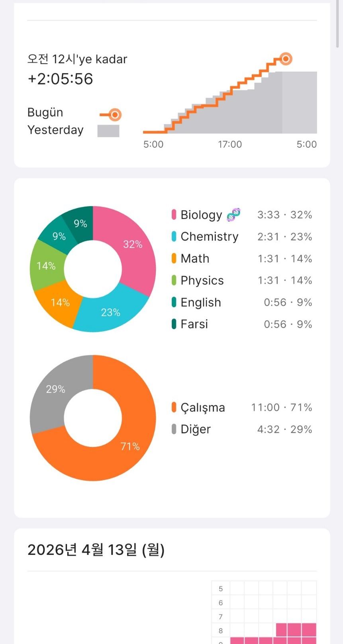Open the Chemistry subject row
Screen dimensions: 343x644
210,236
